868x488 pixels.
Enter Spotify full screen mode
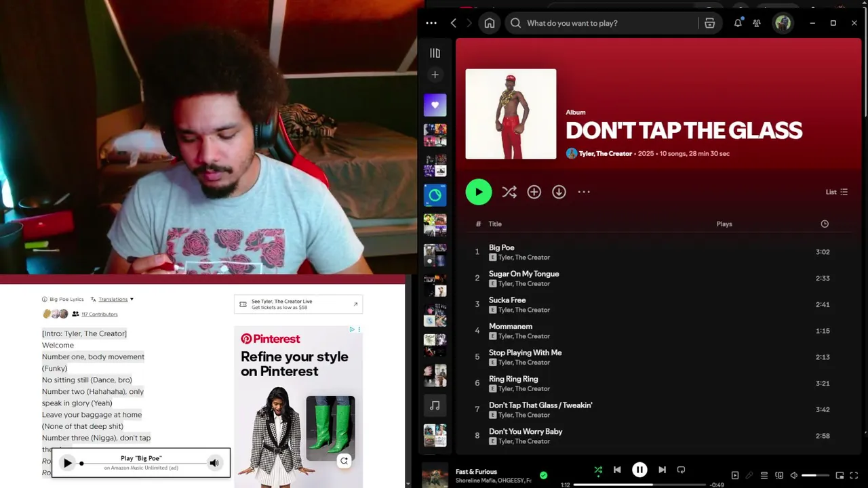854,476
